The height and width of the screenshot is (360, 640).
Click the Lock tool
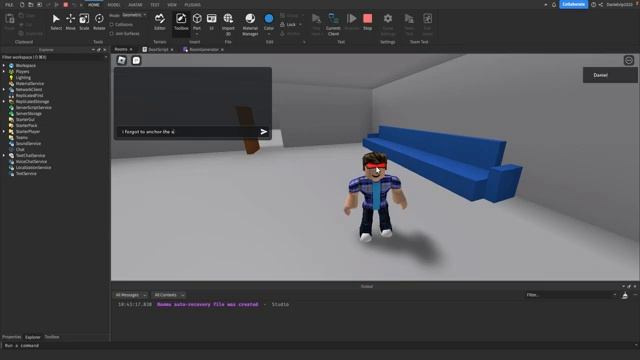coord(288,24)
